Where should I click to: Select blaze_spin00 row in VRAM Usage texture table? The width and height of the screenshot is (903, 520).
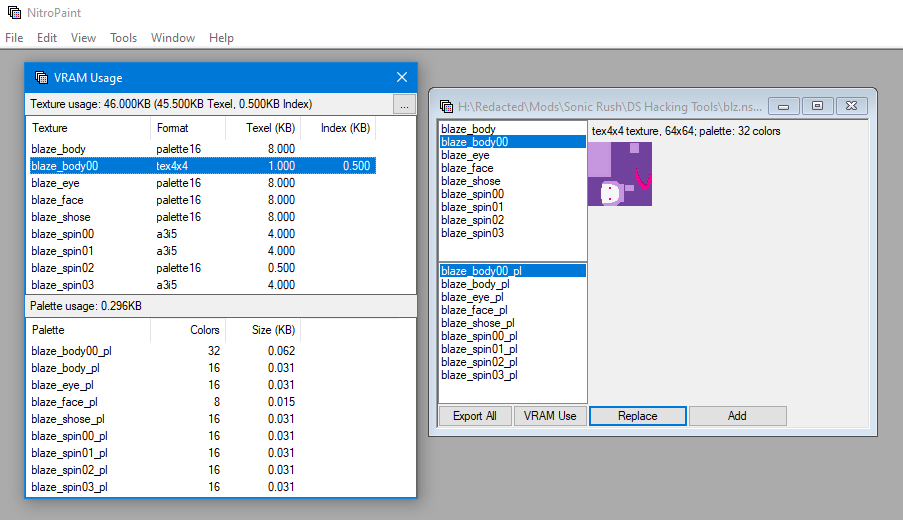point(203,234)
